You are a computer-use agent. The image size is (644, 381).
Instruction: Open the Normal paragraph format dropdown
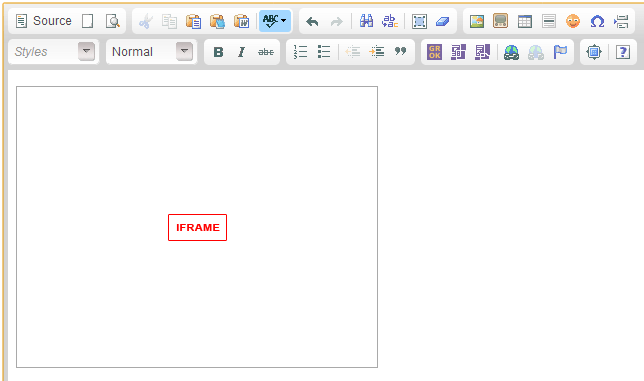[151, 52]
